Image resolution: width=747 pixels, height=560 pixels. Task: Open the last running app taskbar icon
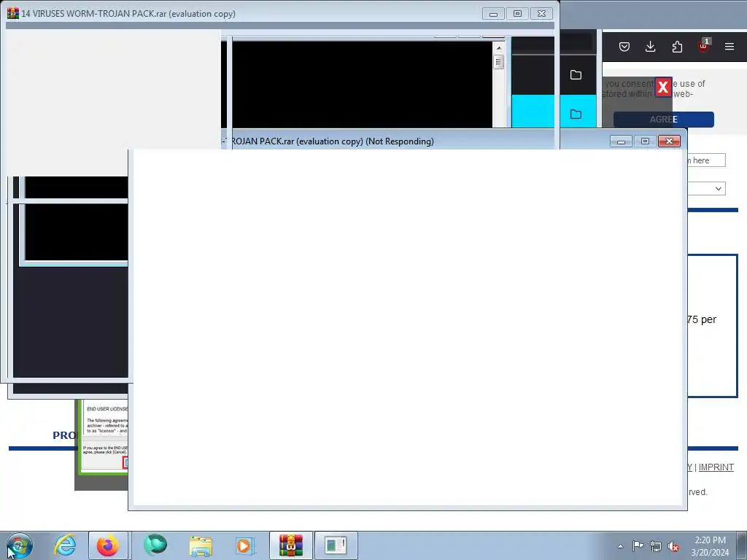point(336,545)
